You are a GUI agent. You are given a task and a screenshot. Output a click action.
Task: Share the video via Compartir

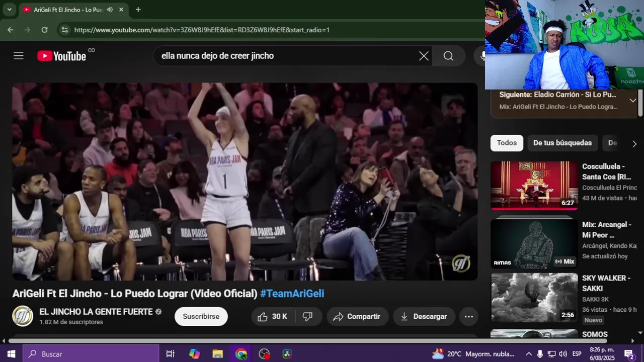[x=357, y=316]
